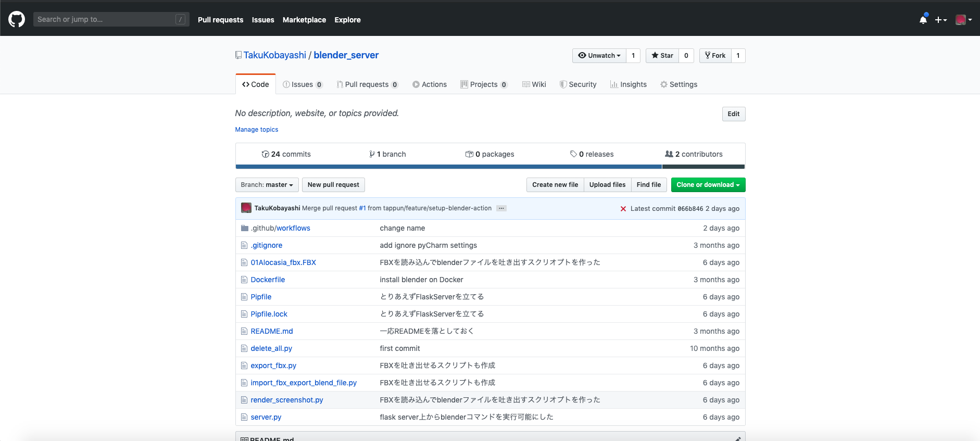Click the file icon beside Pipfile

tap(244, 297)
